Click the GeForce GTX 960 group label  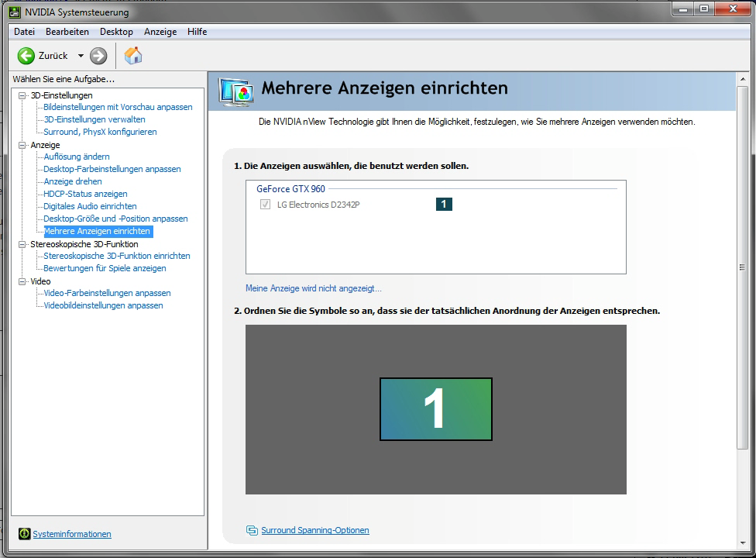click(x=290, y=189)
